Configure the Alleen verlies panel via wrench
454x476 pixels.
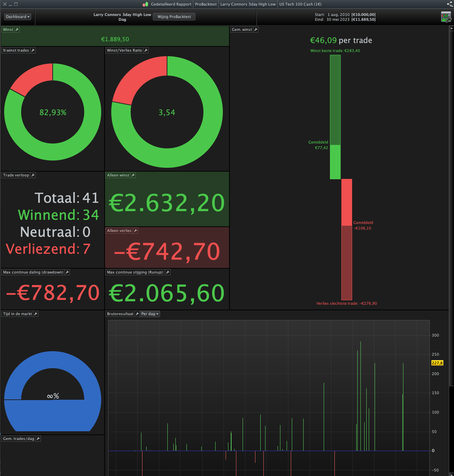pos(136,231)
